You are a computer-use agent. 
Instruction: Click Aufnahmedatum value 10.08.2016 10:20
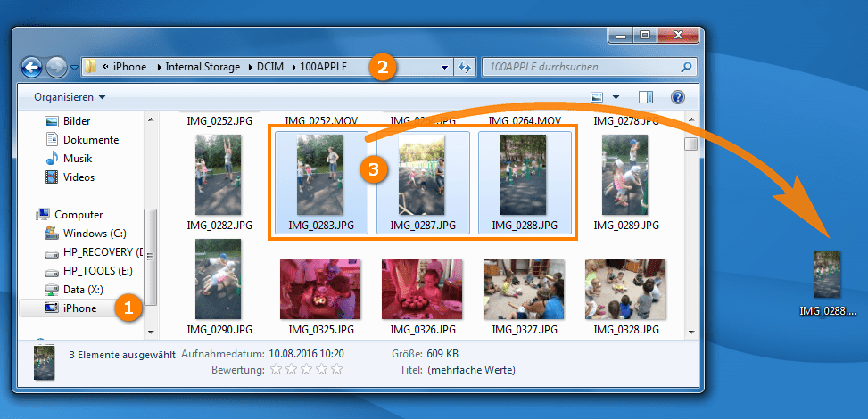tap(306, 354)
